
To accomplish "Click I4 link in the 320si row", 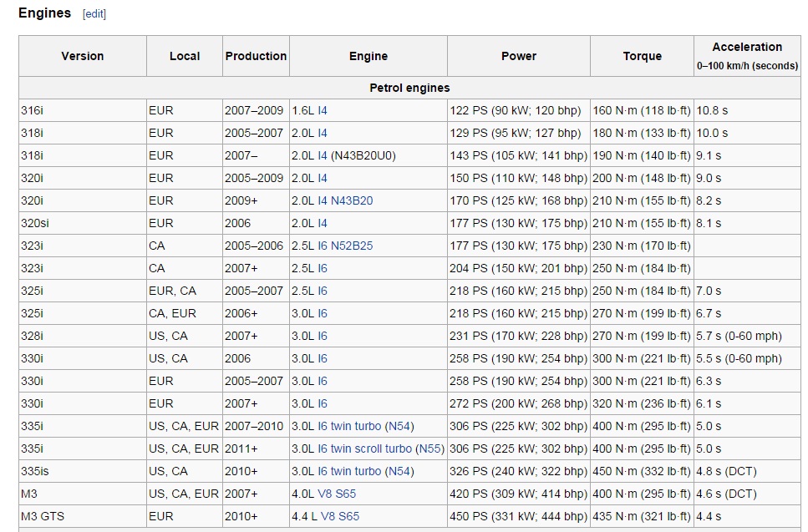I will click(323, 223).
